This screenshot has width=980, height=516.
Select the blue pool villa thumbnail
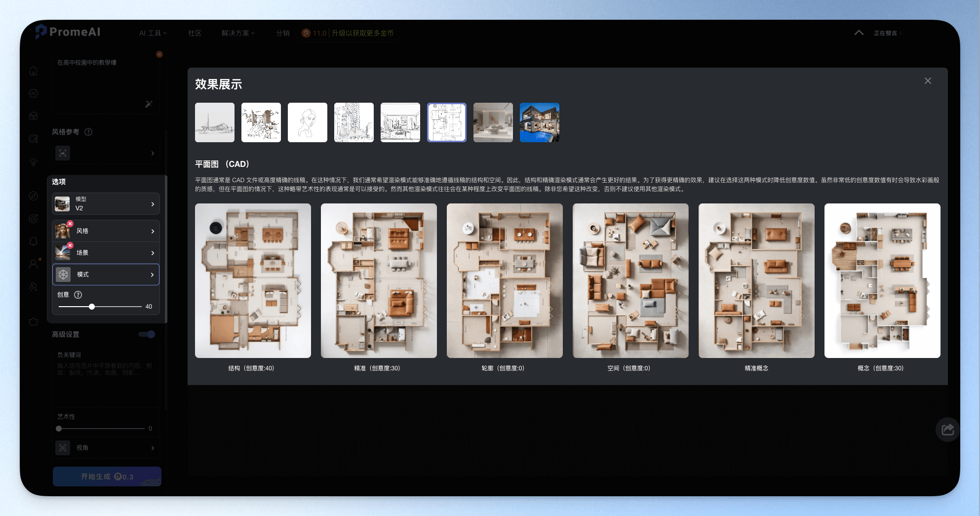(539, 122)
